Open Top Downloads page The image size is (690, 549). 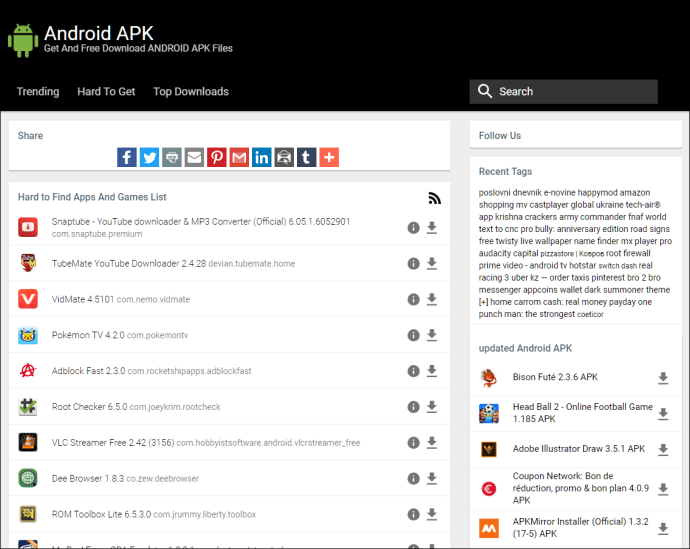[x=191, y=92]
